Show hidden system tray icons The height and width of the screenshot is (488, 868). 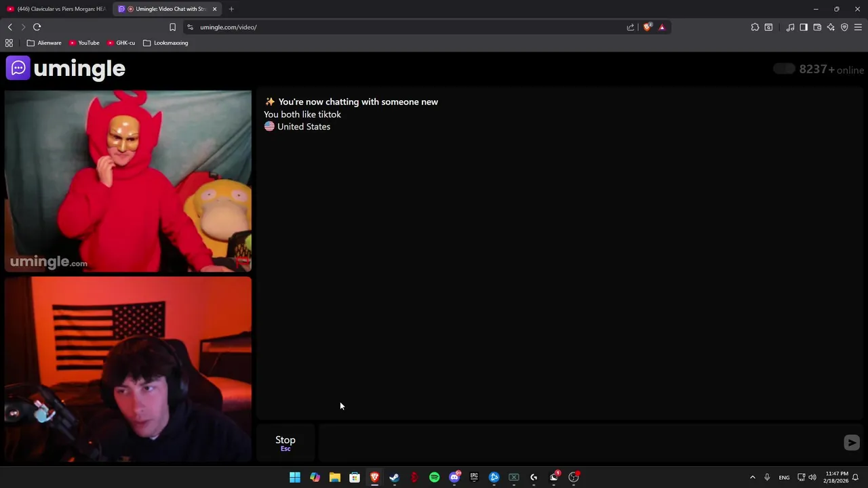click(752, 477)
